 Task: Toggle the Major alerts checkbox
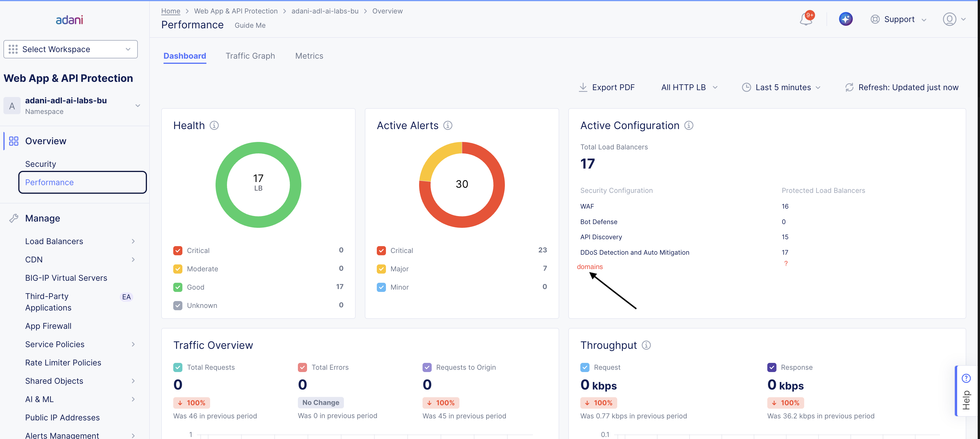point(381,269)
